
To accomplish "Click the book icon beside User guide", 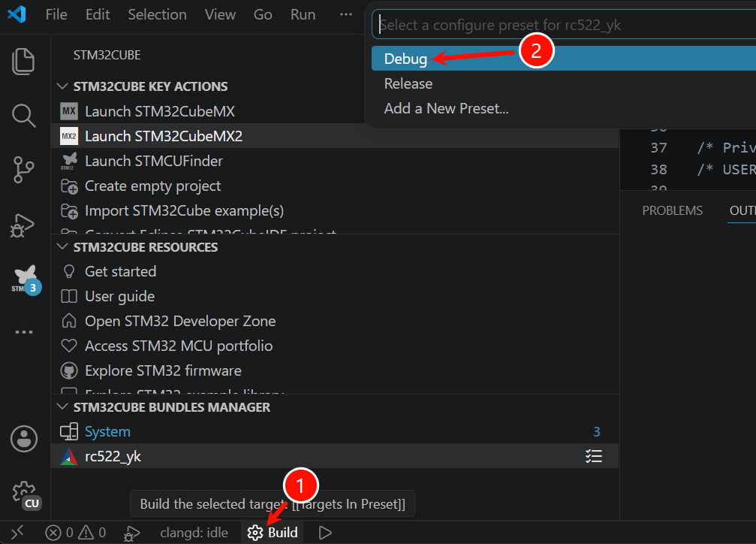I will (69, 296).
